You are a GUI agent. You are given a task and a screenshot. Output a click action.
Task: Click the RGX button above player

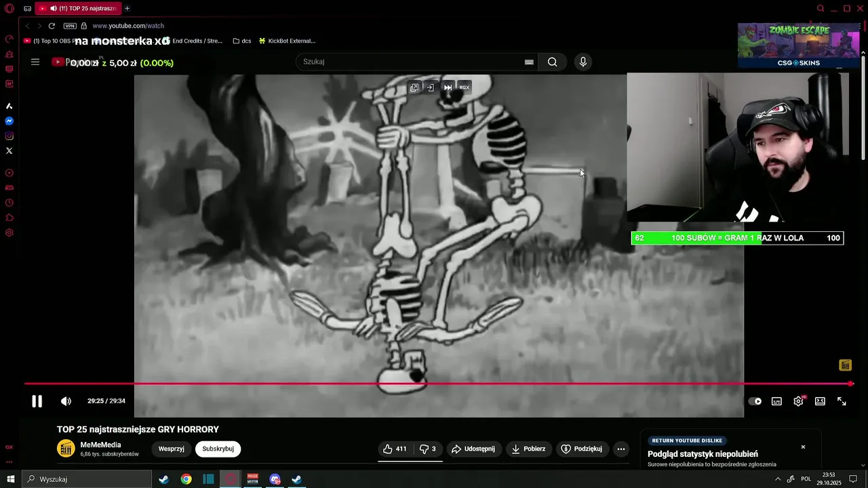pos(465,87)
